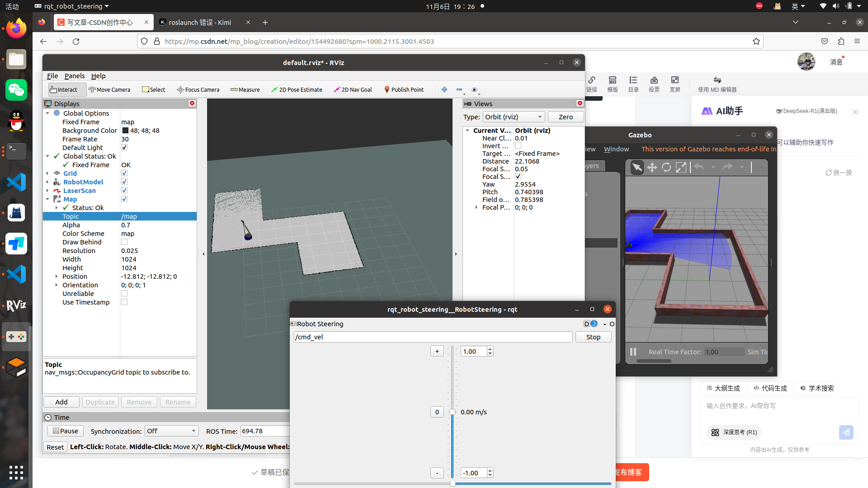Enable the Draw Behind option
This screenshot has width=868, height=488.
124,242
